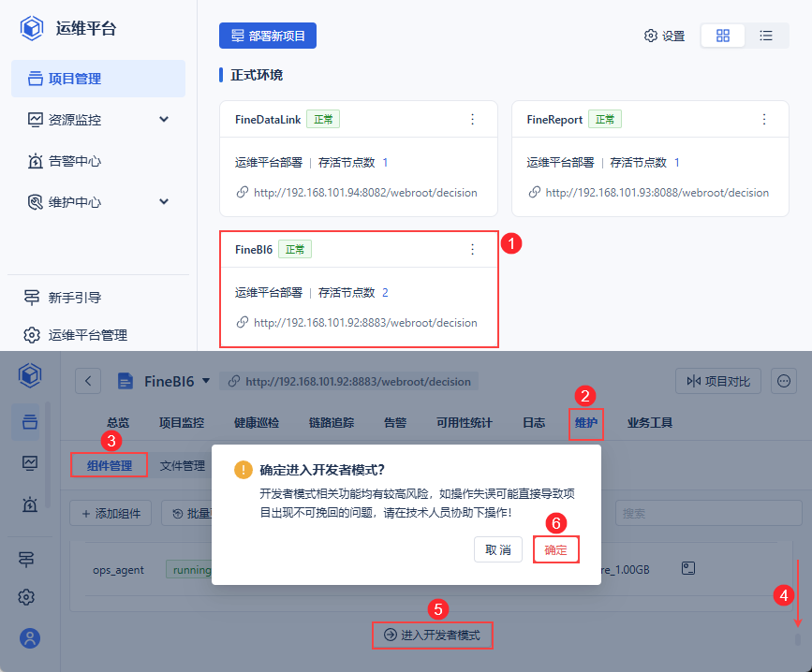812x672 pixels.
Task: Switch to the 维护 tab
Action: (x=585, y=423)
